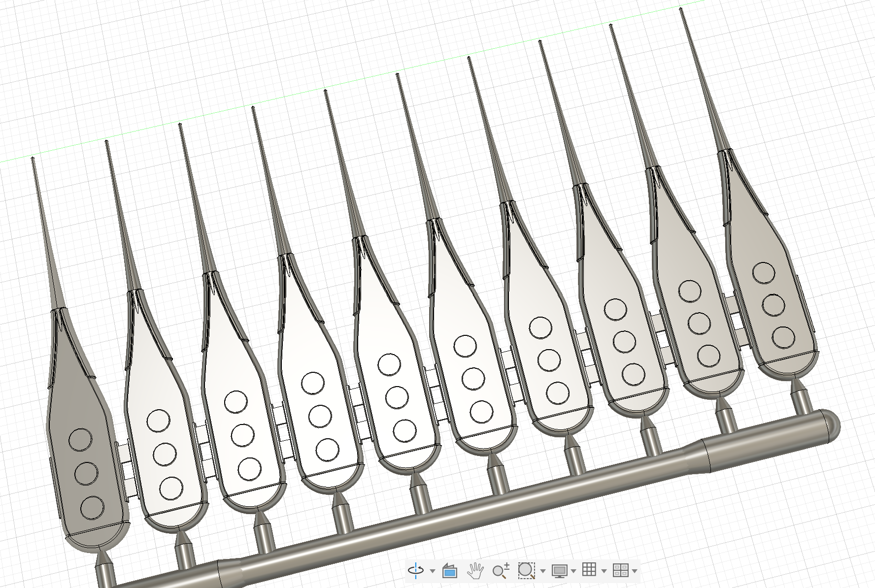The width and height of the screenshot is (875, 588).
Task: Activate the Zoom tool
Action: point(501,571)
